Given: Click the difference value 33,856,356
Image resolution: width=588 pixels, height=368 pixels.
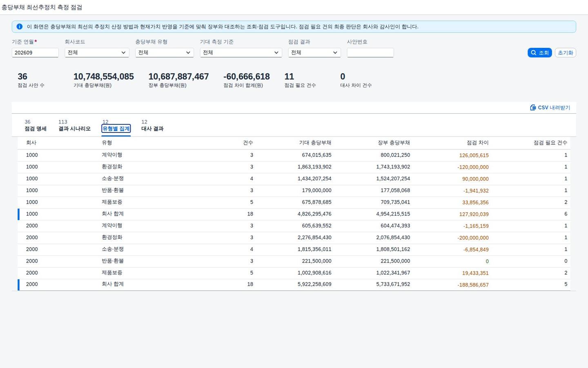Looking at the screenshot, I should click(x=475, y=202).
